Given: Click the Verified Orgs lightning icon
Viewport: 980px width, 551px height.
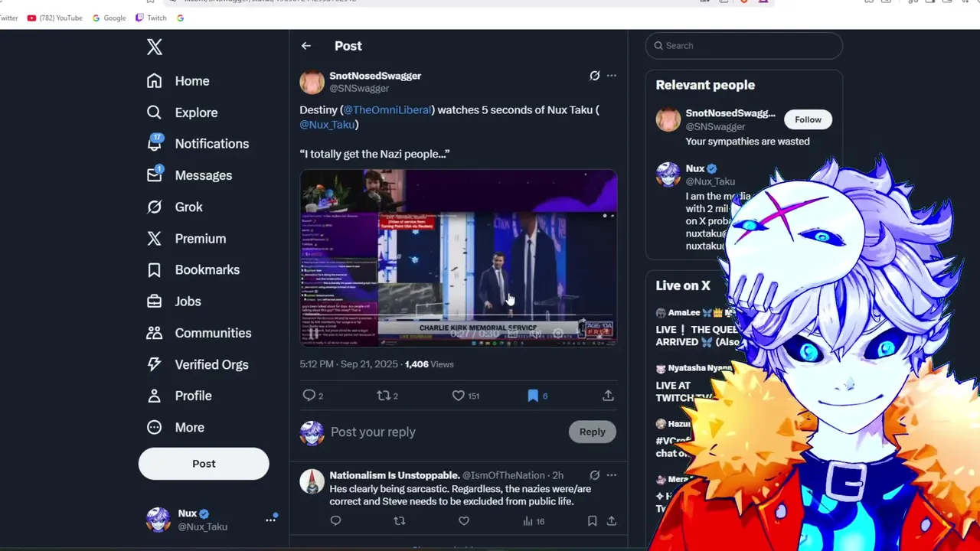Looking at the screenshot, I should (155, 364).
